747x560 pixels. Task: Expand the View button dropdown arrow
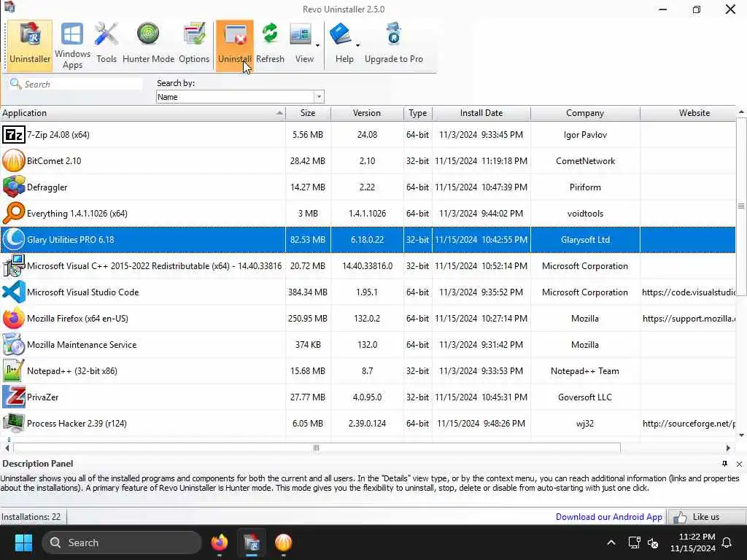318,46
